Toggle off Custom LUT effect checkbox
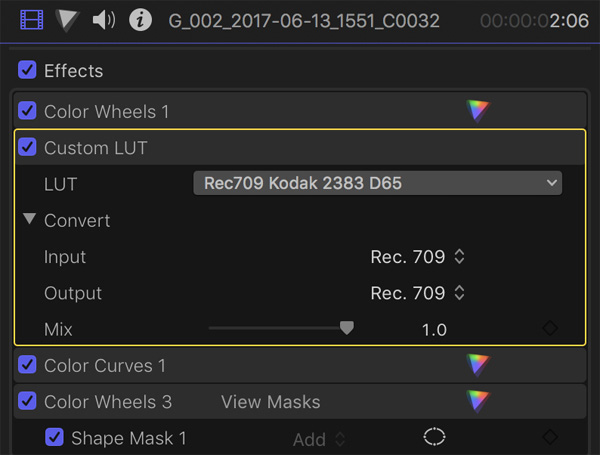This screenshot has height=455, width=600. pyautogui.click(x=27, y=147)
